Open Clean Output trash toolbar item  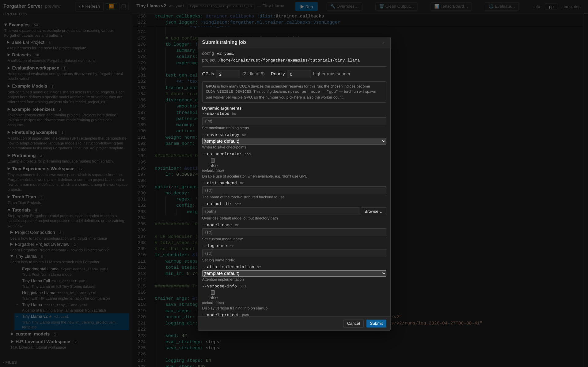pyautogui.click(x=396, y=6)
